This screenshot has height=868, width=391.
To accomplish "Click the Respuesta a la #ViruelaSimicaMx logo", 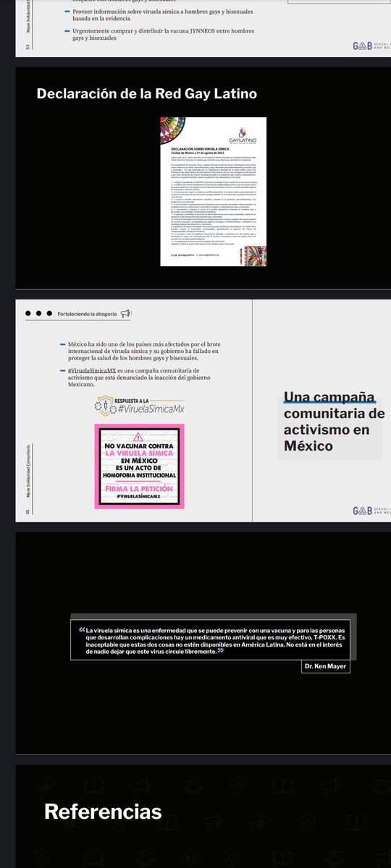I will click(x=140, y=405).
